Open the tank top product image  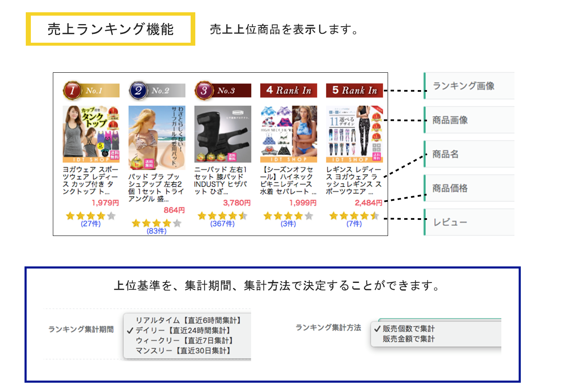[x=91, y=134]
